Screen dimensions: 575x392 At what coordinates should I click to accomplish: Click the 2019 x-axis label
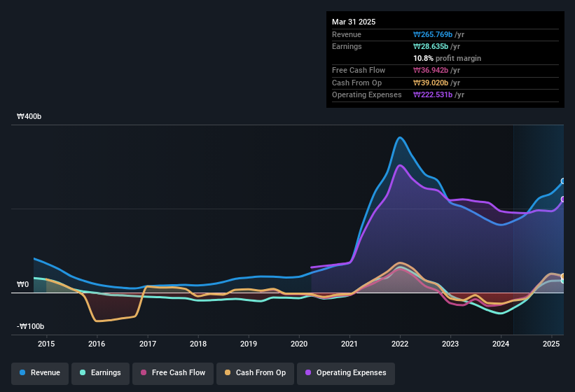pyautogui.click(x=249, y=344)
